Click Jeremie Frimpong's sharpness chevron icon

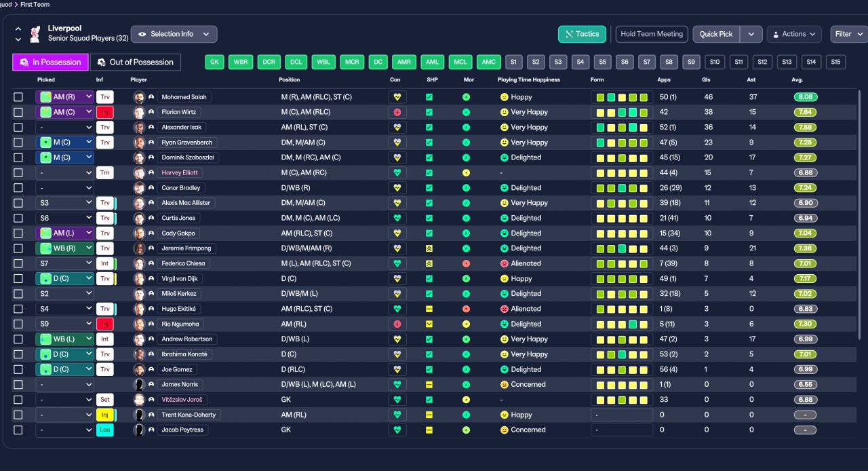point(429,248)
